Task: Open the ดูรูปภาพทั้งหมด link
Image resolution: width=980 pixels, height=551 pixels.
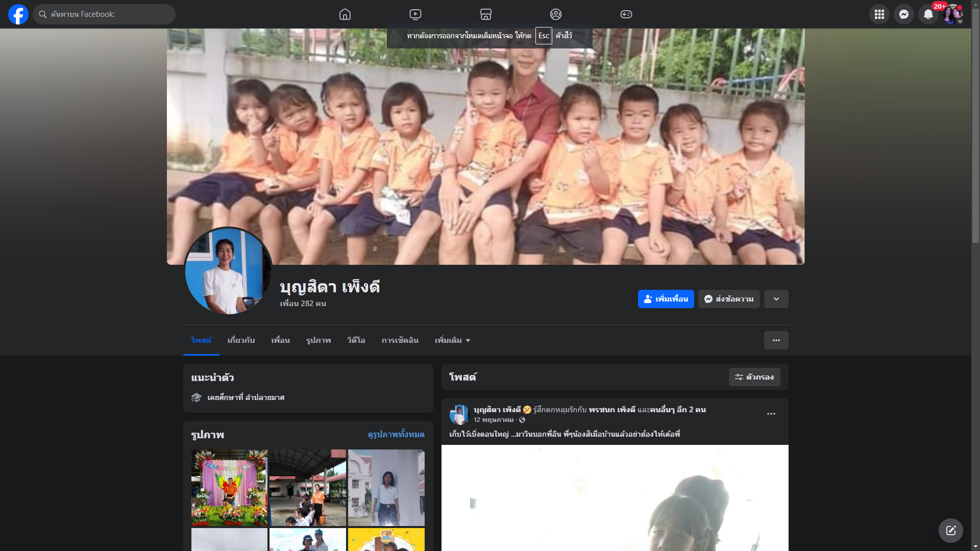Action: pyautogui.click(x=396, y=434)
